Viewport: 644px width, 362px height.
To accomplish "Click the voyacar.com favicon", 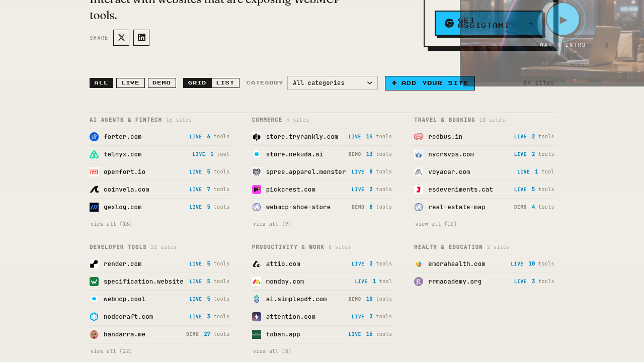I will tap(419, 172).
